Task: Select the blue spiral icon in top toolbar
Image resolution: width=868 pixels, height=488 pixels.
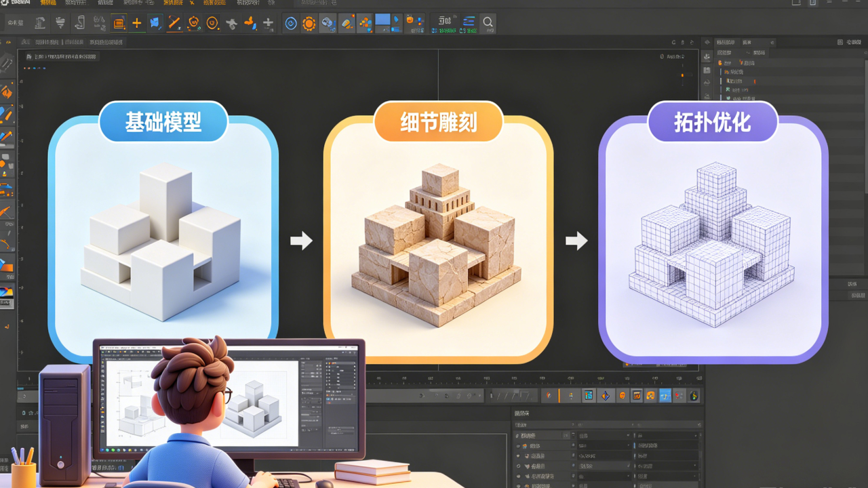Action: [x=291, y=24]
